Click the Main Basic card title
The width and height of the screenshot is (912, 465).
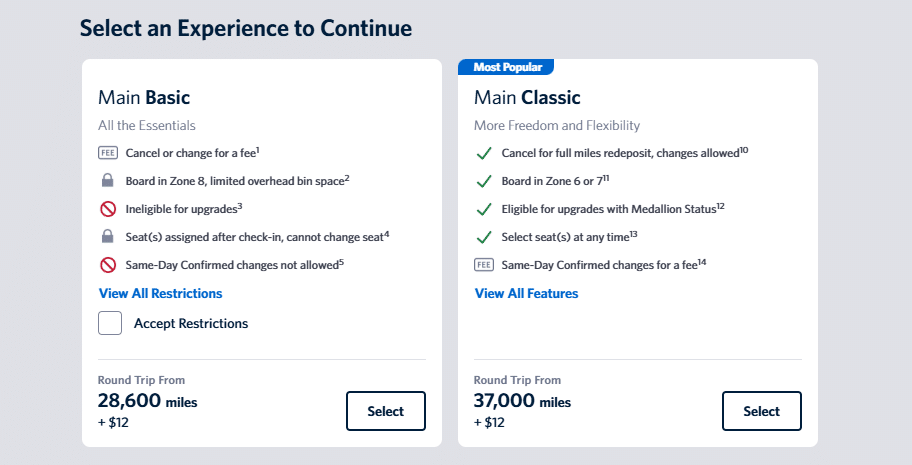143,98
